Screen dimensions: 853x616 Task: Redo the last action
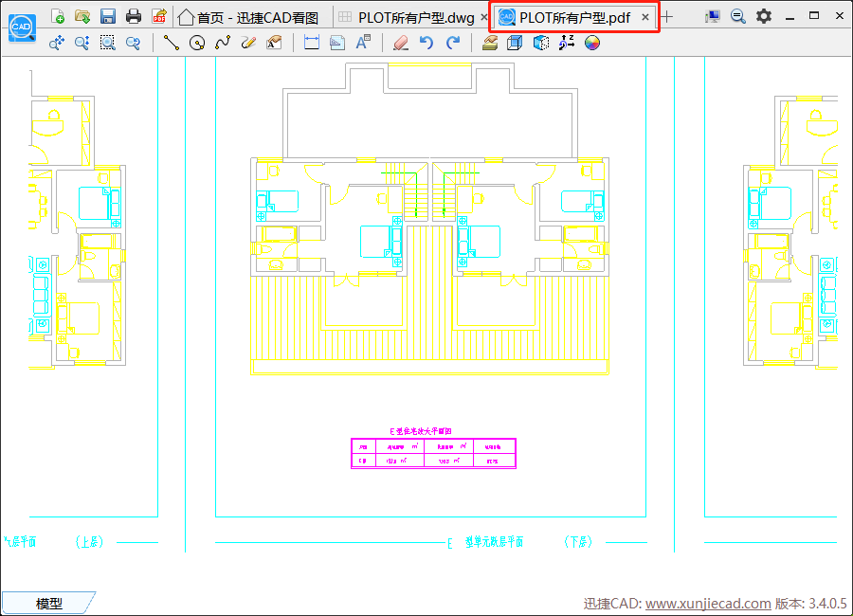pyautogui.click(x=453, y=43)
